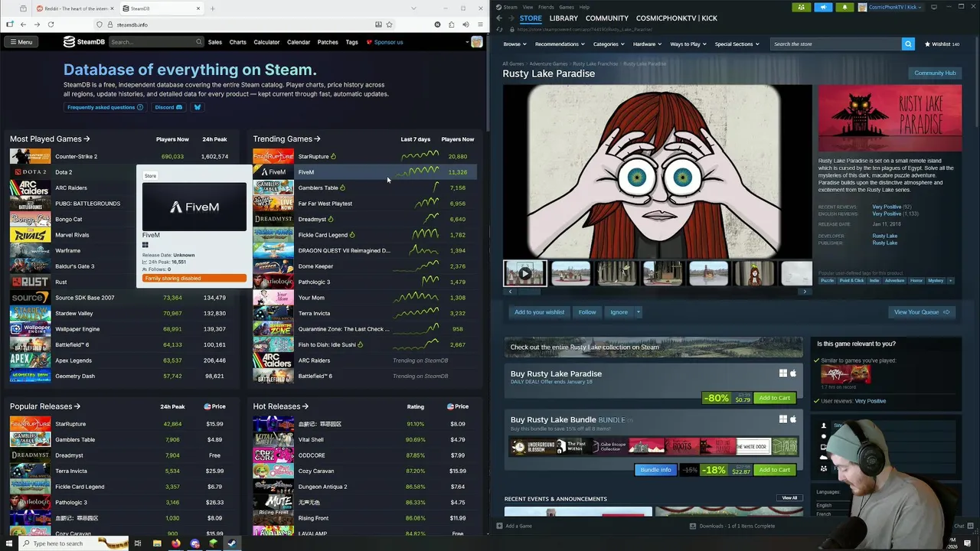Click the SteamDB logo in the header
The height and width of the screenshot is (551, 980).
point(83,42)
